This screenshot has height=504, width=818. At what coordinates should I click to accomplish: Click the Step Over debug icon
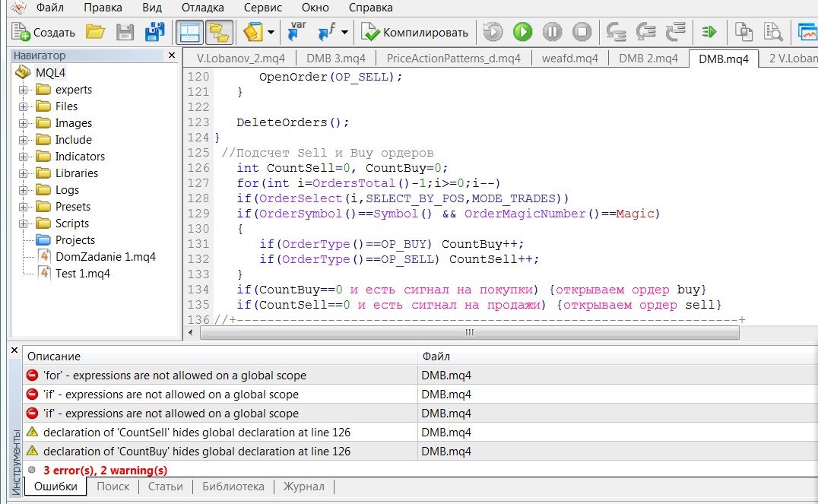(646, 33)
